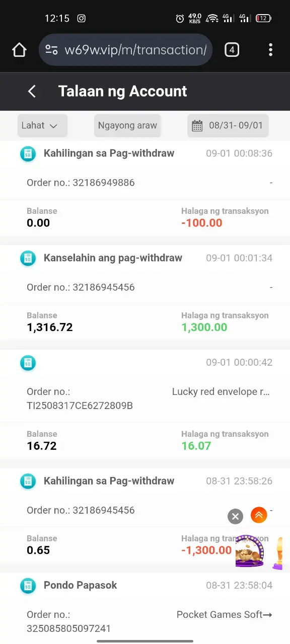This screenshot has width=290, height=644.
Task: Select the 09-01 00:08:36 Kahilingan sa Pag-withdraw entry
Action: pos(145,189)
